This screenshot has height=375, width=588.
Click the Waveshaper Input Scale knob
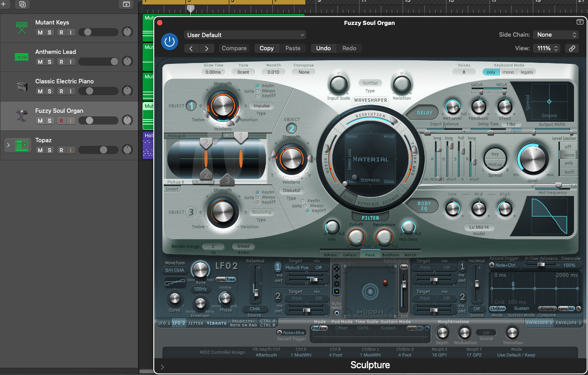pos(339,85)
